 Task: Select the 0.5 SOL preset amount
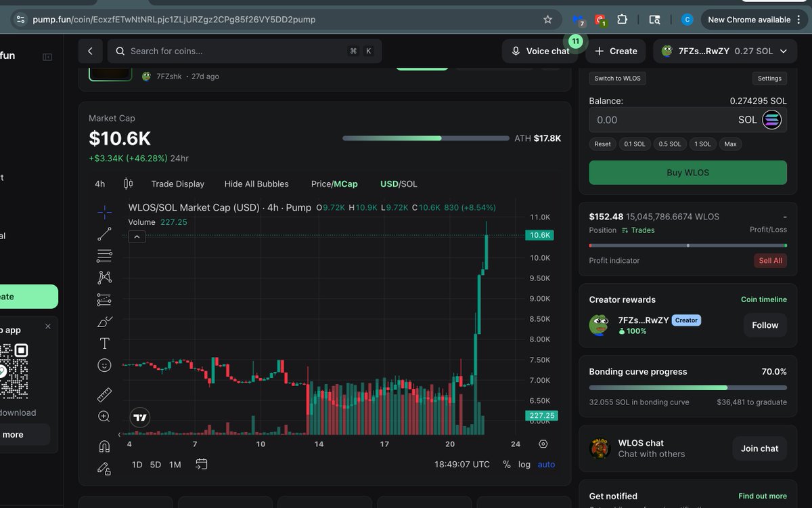click(x=670, y=144)
